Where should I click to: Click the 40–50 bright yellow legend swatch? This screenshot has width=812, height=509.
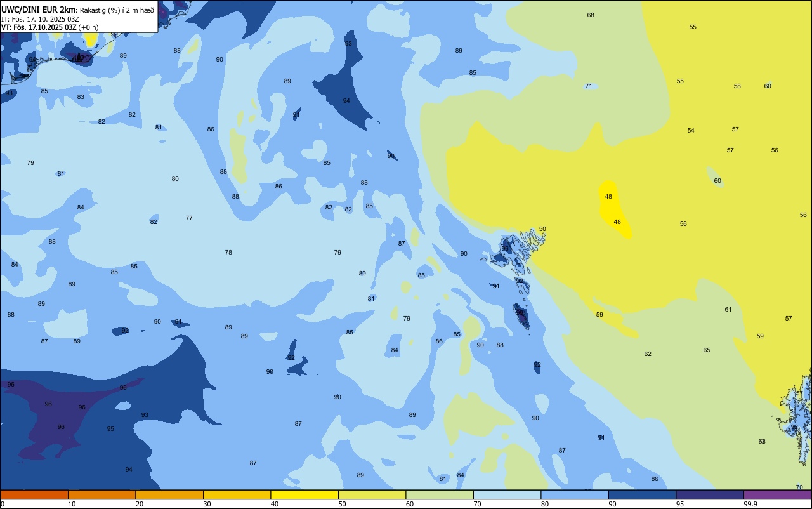point(304,494)
